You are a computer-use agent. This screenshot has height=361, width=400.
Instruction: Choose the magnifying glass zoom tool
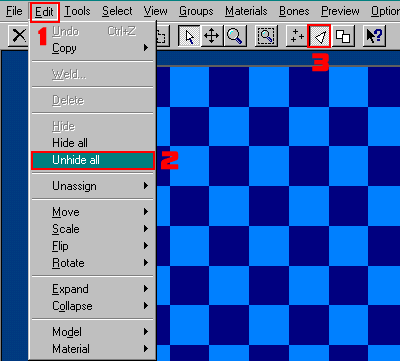(x=235, y=36)
